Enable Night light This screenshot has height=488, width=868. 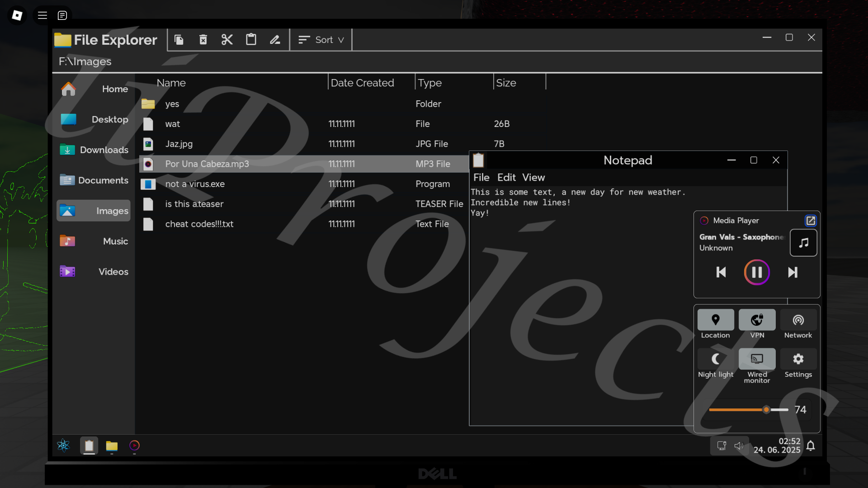[715, 359]
